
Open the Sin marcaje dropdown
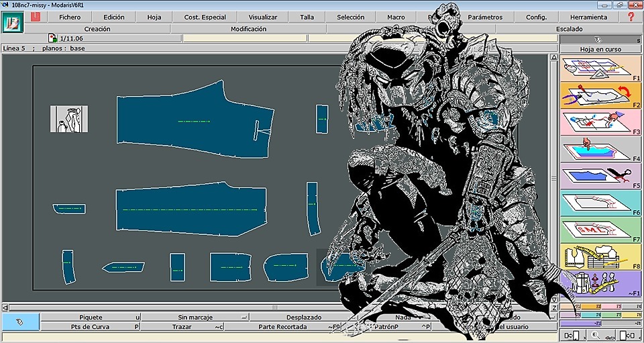(x=195, y=317)
